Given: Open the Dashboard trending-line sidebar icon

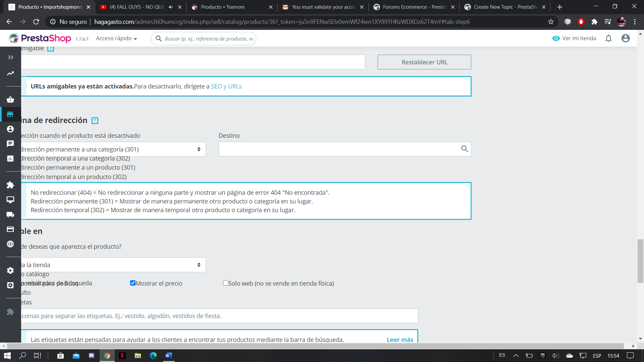Looking at the screenshot, I should click(10, 73).
